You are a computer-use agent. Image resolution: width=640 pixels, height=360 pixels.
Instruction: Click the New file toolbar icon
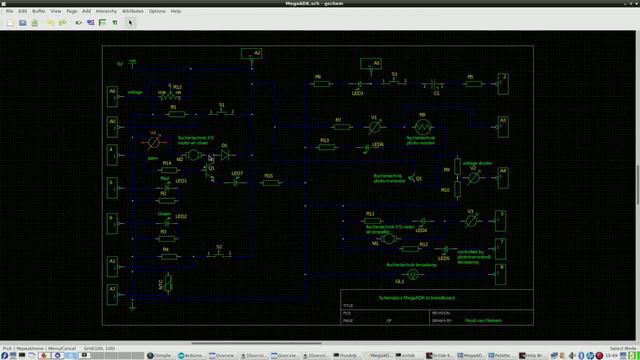[x=11, y=23]
